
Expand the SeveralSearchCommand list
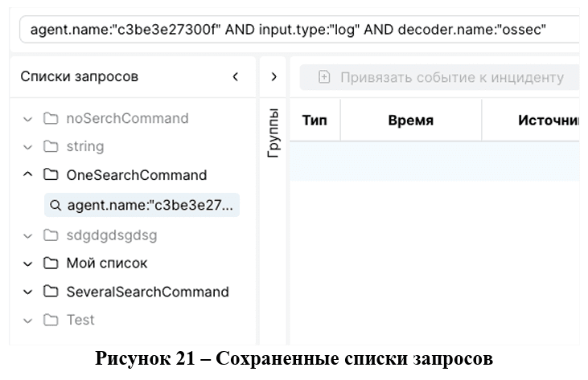click(x=28, y=292)
